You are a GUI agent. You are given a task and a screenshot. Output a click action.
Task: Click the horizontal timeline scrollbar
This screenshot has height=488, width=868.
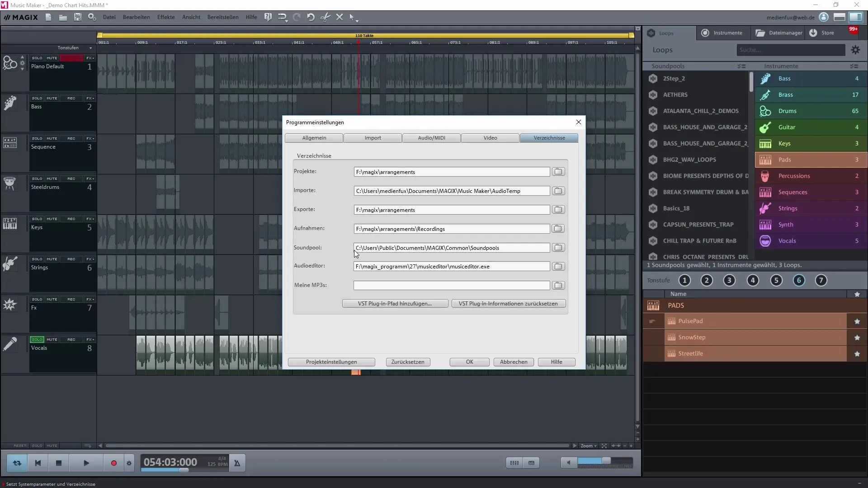click(337, 446)
